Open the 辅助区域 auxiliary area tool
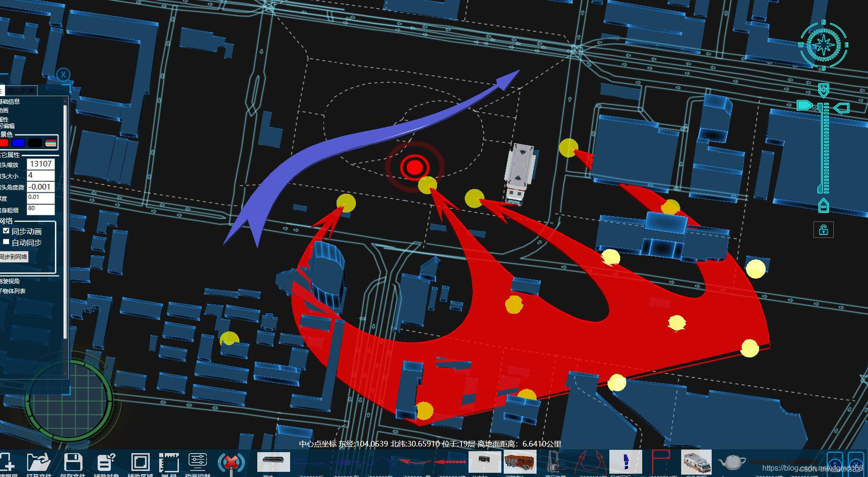868x477 pixels. tap(140, 462)
